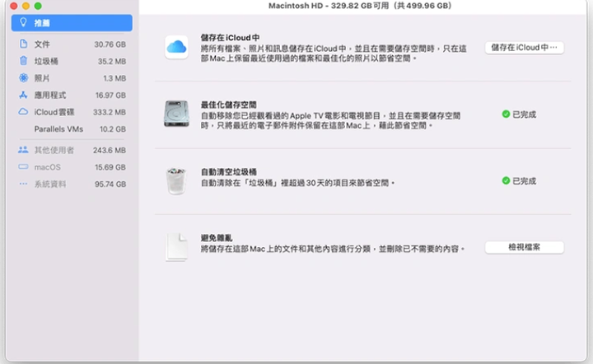Click the flower icon beside 照片
Image resolution: width=593 pixels, height=364 pixels.
point(23,78)
